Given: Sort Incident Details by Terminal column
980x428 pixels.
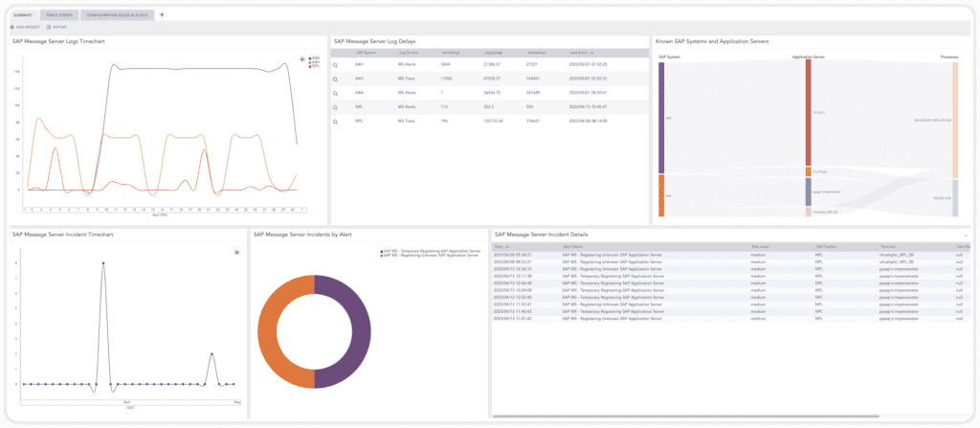Looking at the screenshot, I should click(887, 247).
